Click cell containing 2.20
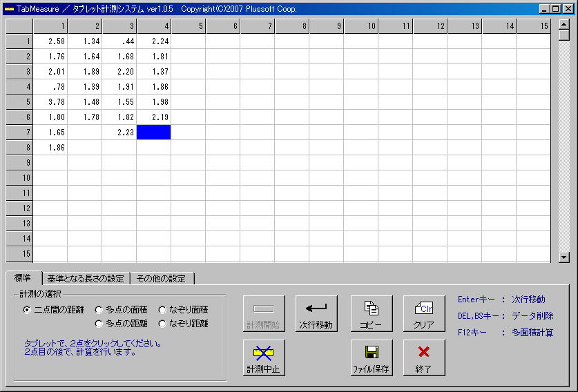Screen dimensions: 578x392 point(119,72)
